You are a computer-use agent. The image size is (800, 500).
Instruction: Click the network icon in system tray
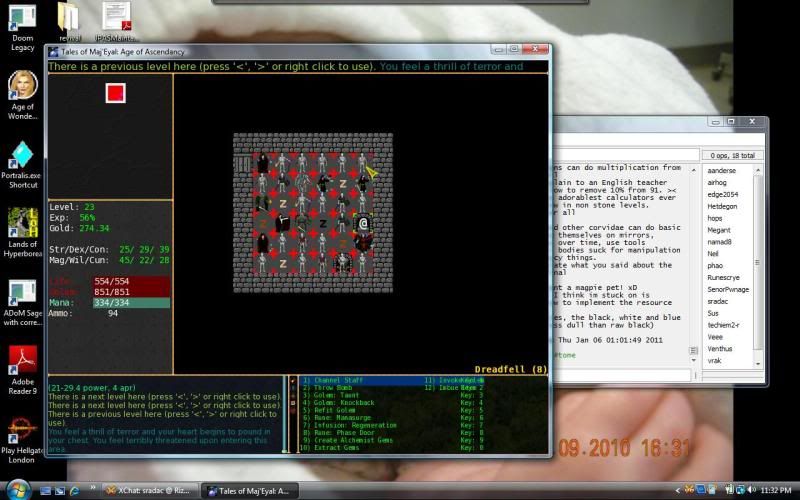[740, 490]
